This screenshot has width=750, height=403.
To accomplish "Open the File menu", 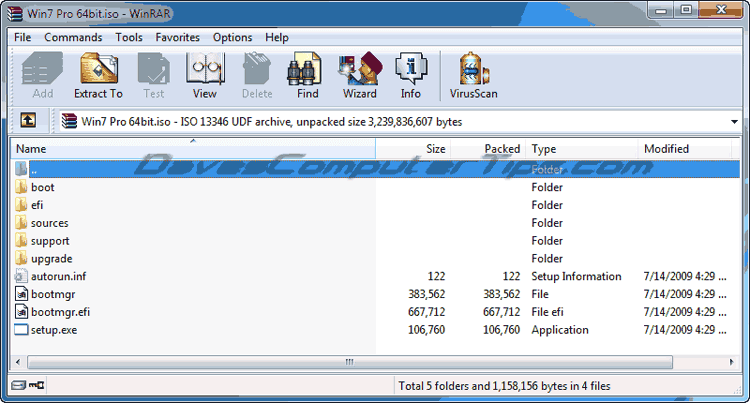I will [x=22, y=37].
